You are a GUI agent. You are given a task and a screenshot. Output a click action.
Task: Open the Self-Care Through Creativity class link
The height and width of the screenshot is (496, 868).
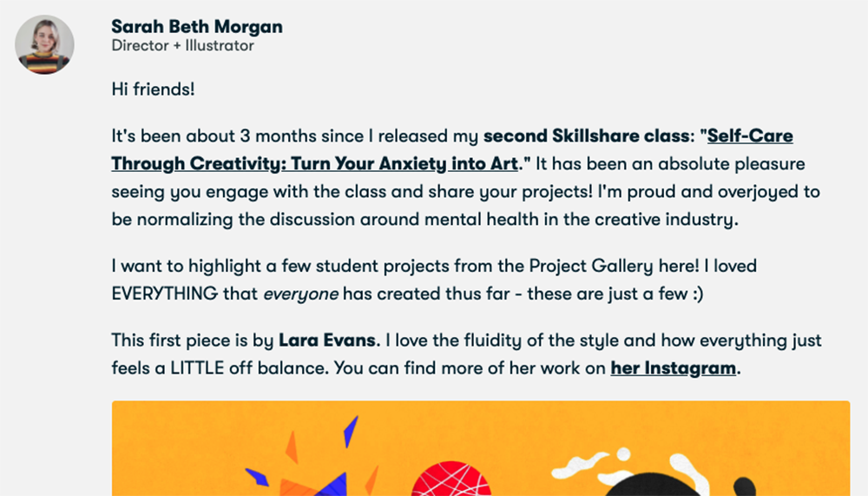point(314,163)
